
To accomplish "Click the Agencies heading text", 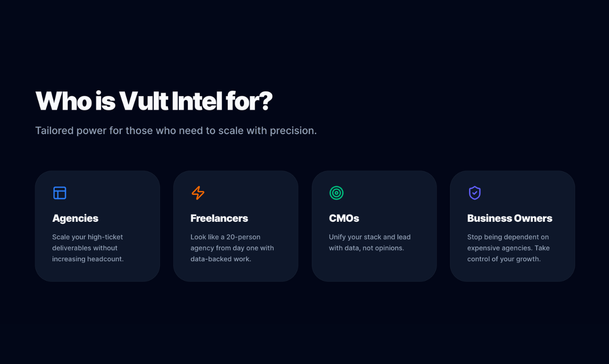I will [75, 218].
